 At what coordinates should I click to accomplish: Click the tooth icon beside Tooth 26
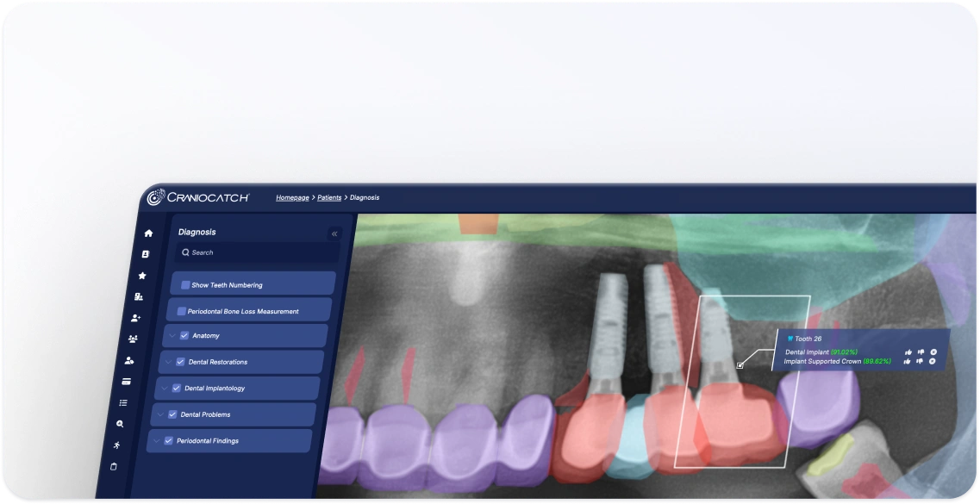point(790,339)
